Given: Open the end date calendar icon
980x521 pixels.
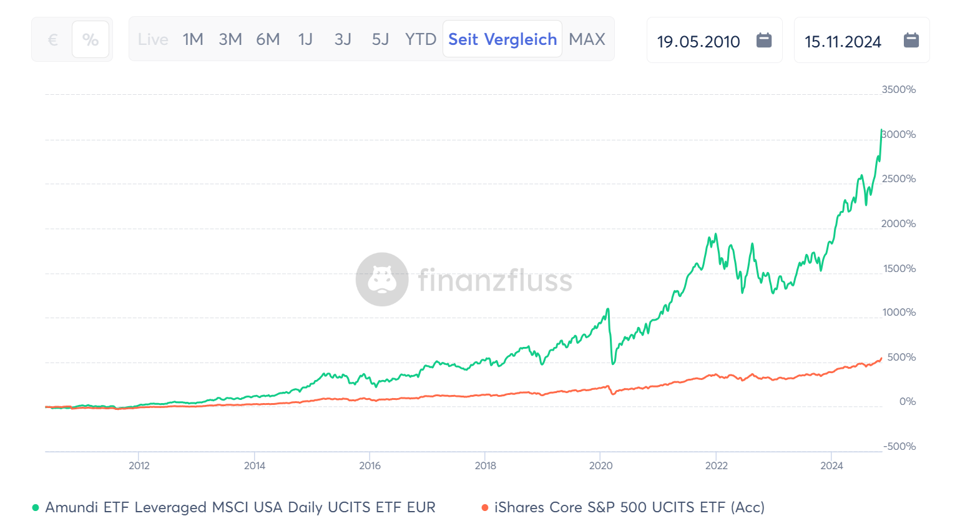Looking at the screenshot, I should (x=911, y=41).
